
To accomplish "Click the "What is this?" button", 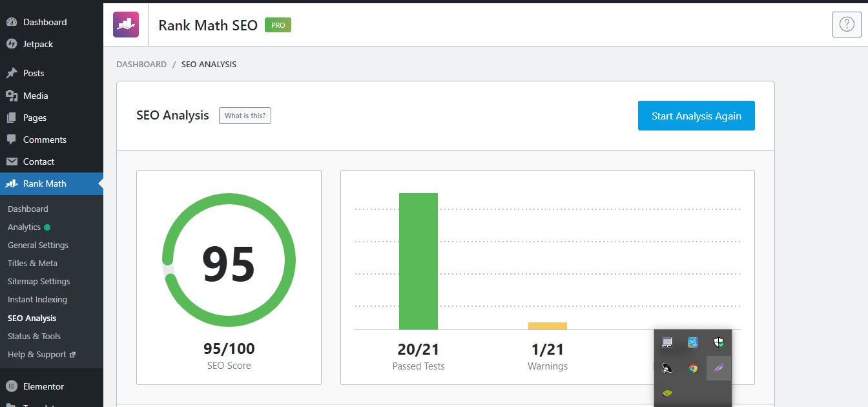I will tap(245, 116).
